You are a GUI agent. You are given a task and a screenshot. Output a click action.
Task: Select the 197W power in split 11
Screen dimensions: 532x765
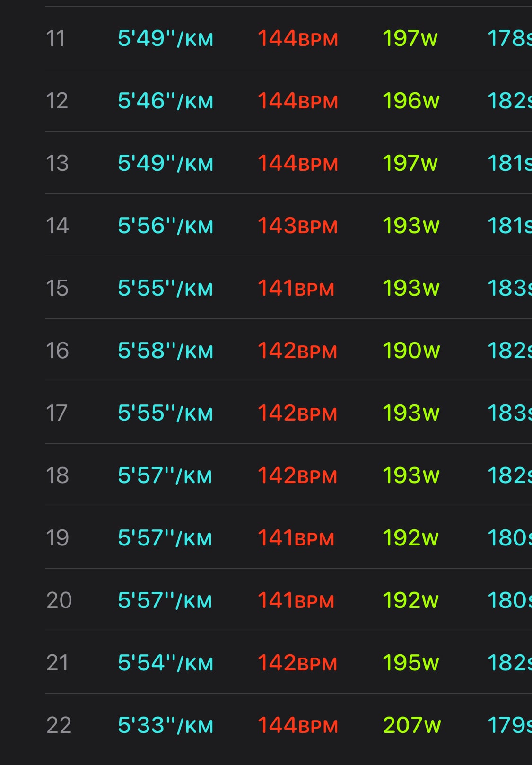[410, 38]
